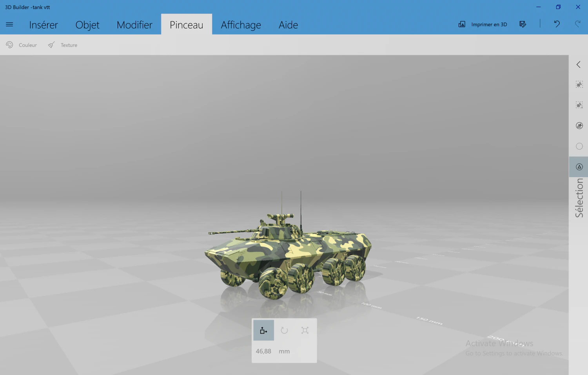Click the circular shape-edit icon in sidebar
588x375 pixels.
pyautogui.click(x=579, y=126)
